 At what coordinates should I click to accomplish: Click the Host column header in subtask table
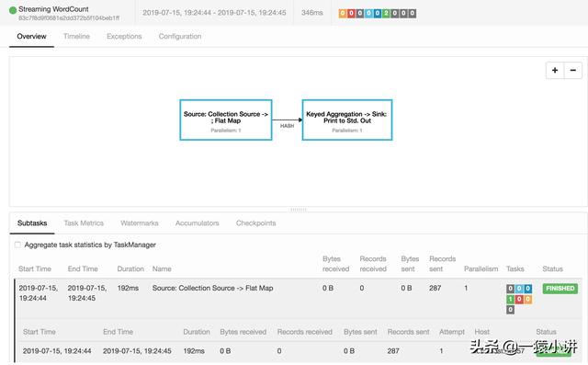[x=481, y=332]
